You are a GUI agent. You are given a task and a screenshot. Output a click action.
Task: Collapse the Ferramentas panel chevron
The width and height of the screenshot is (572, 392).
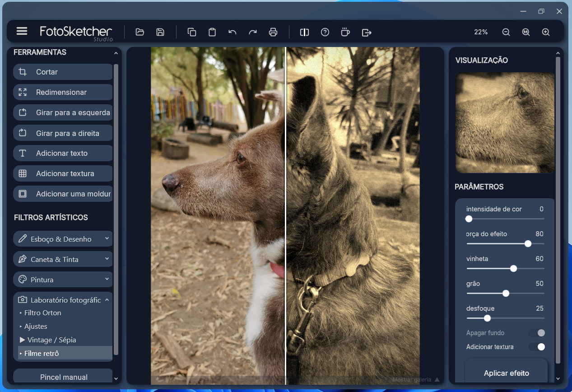pyautogui.click(x=116, y=53)
